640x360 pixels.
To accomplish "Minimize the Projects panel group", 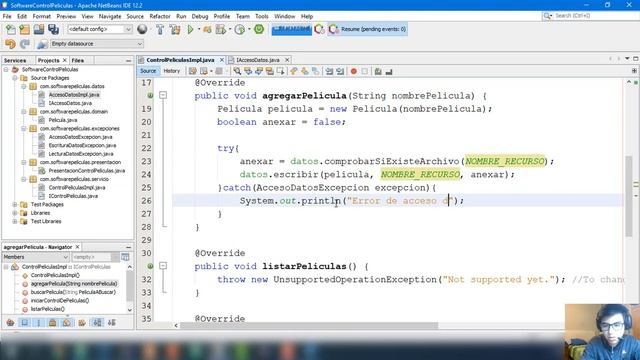I will click(129, 60).
